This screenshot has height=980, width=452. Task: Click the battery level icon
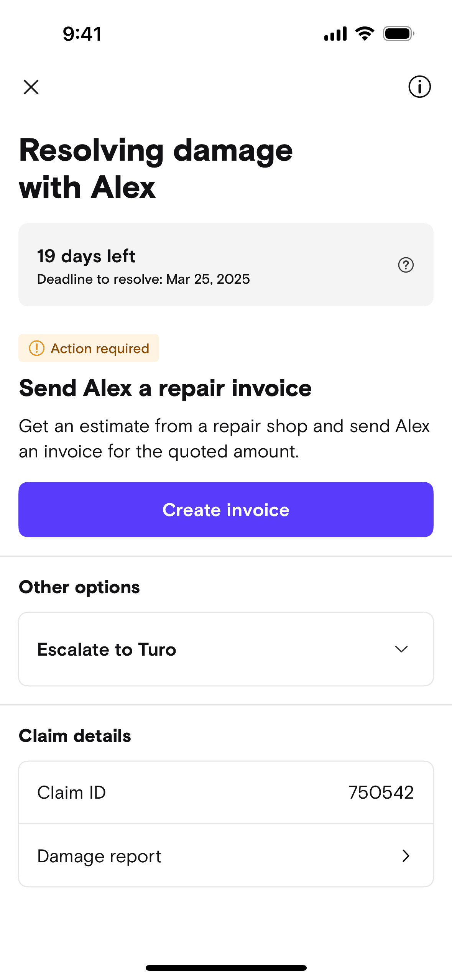pyautogui.click(x=398, y=34)
